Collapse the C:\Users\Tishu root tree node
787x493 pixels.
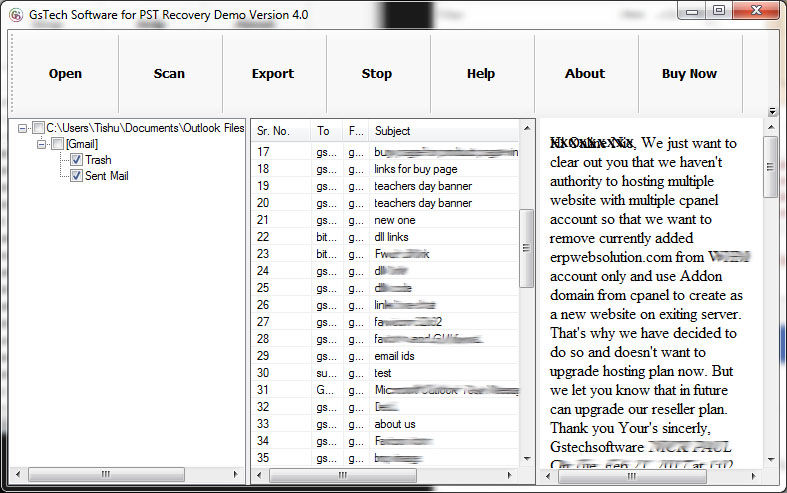(22, 129)
